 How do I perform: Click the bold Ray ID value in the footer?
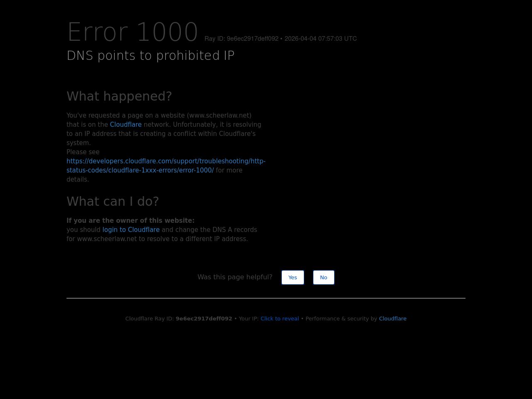204,319
